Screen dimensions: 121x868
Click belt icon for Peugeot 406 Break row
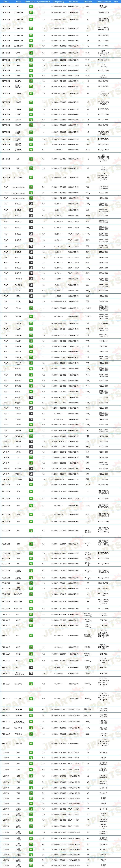31,589
